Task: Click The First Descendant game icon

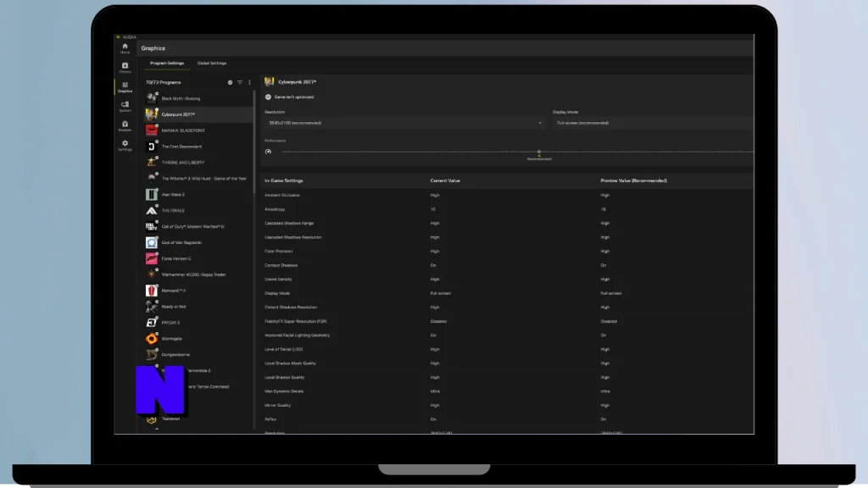Action: [x=151, y=147]
